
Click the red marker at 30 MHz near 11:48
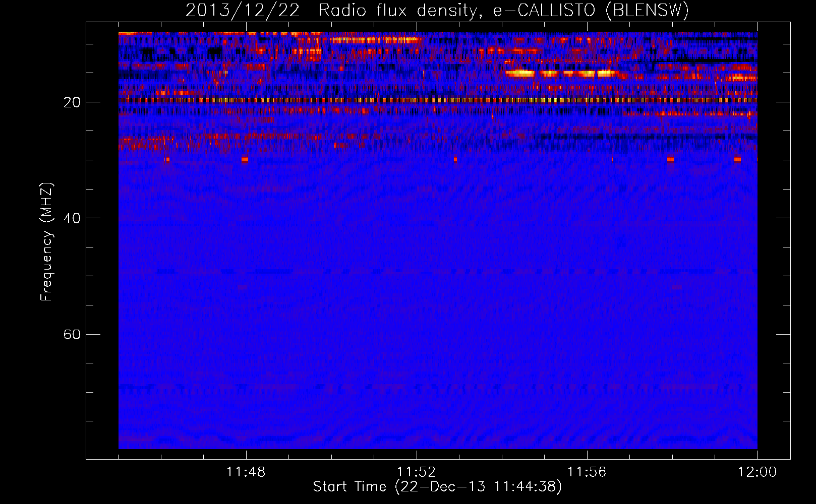[245, 159]
